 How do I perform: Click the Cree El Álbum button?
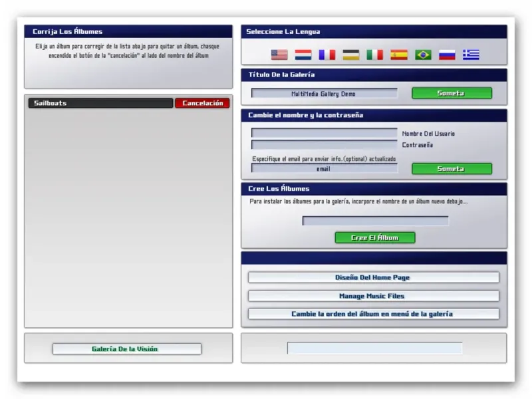pyautogui.click(x=375, y=238)
